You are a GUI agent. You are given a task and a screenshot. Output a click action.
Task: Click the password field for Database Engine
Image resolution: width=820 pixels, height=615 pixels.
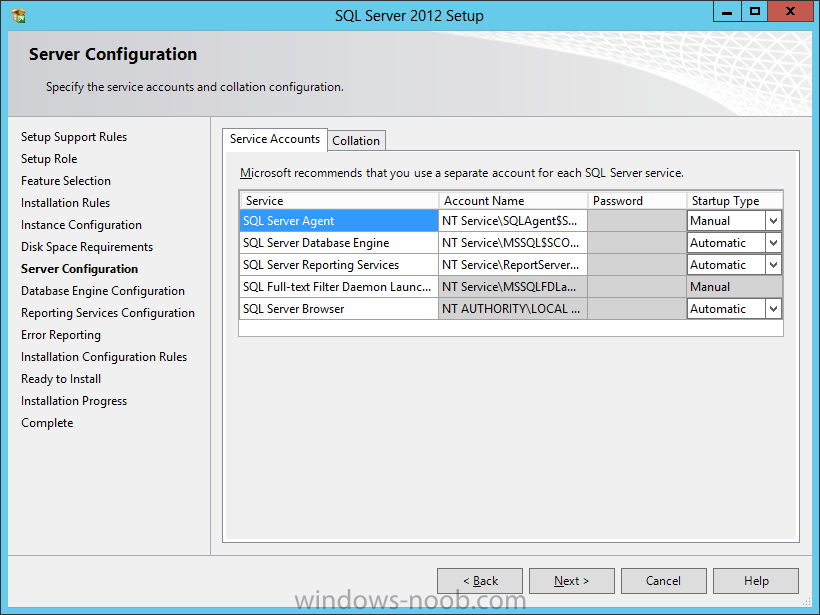(x=637, y=243)
